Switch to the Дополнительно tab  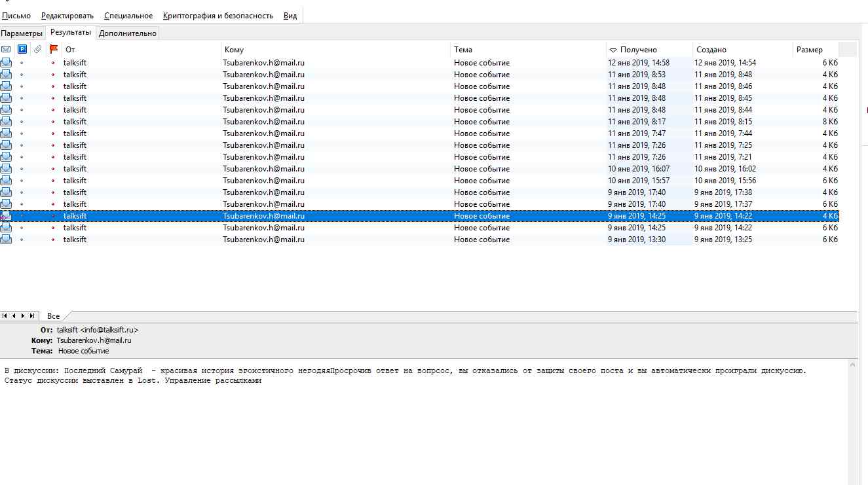pos(128,33)
